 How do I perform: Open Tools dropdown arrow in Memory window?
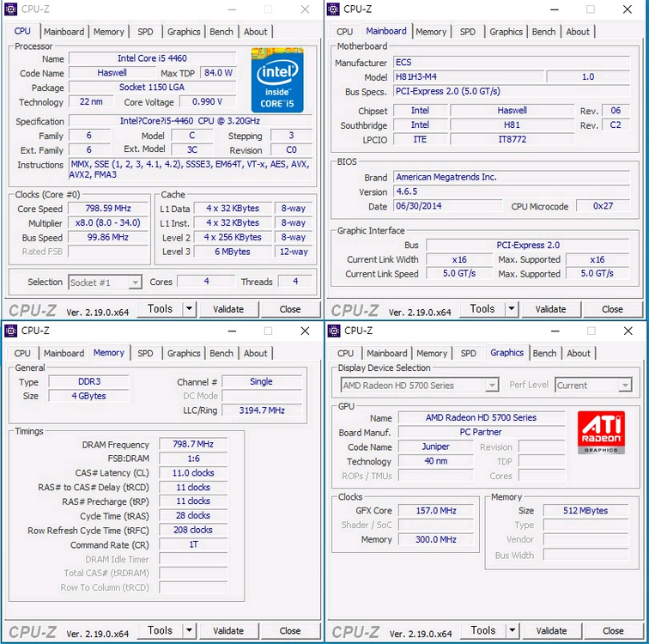pyautogui.click(x=189, y=630)
